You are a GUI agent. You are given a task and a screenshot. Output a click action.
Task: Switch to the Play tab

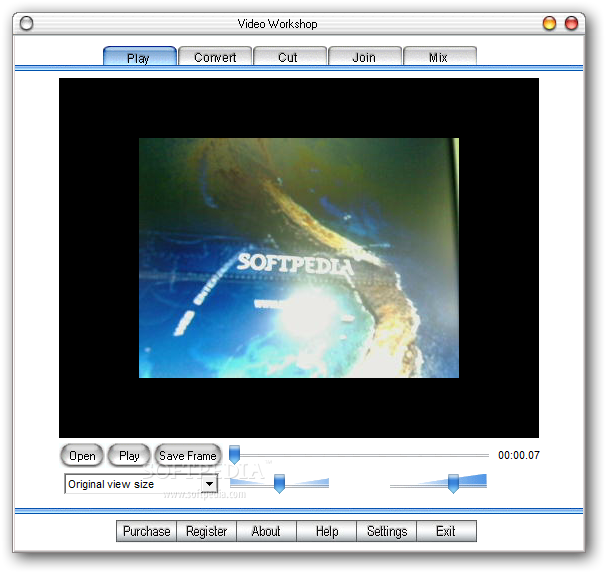140,56
